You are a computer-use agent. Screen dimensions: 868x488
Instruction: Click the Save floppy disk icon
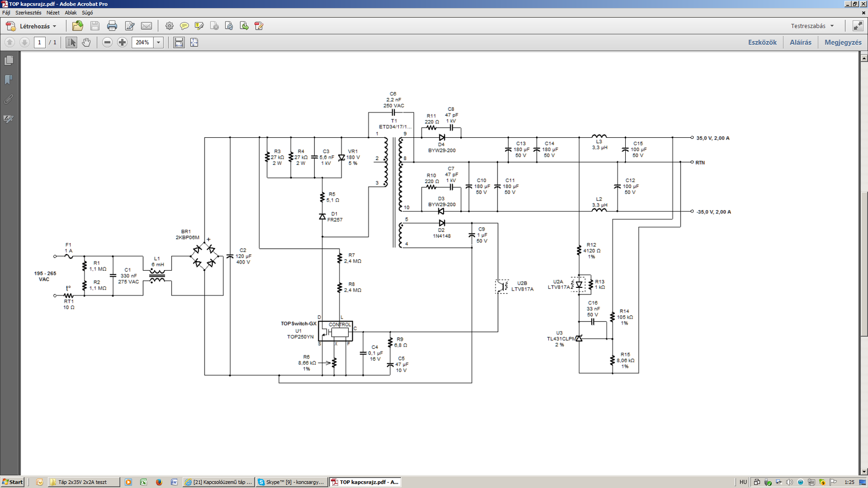click(95, 26)
